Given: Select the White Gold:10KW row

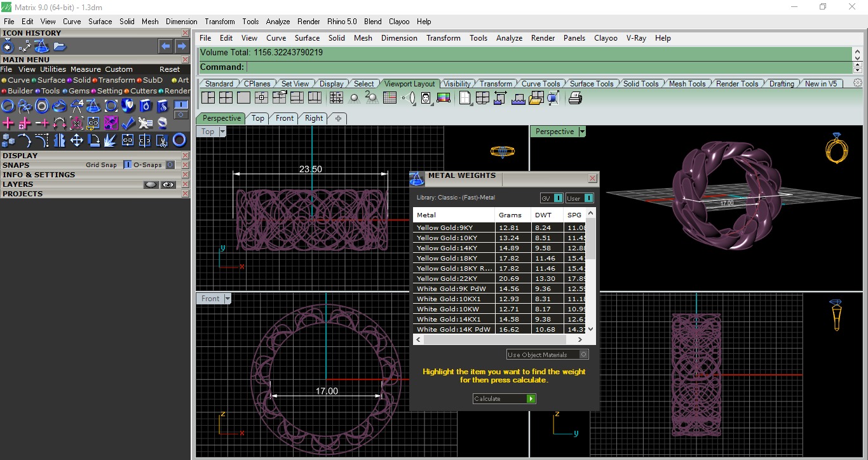Looking at the screenshot, I should [499, 309].
